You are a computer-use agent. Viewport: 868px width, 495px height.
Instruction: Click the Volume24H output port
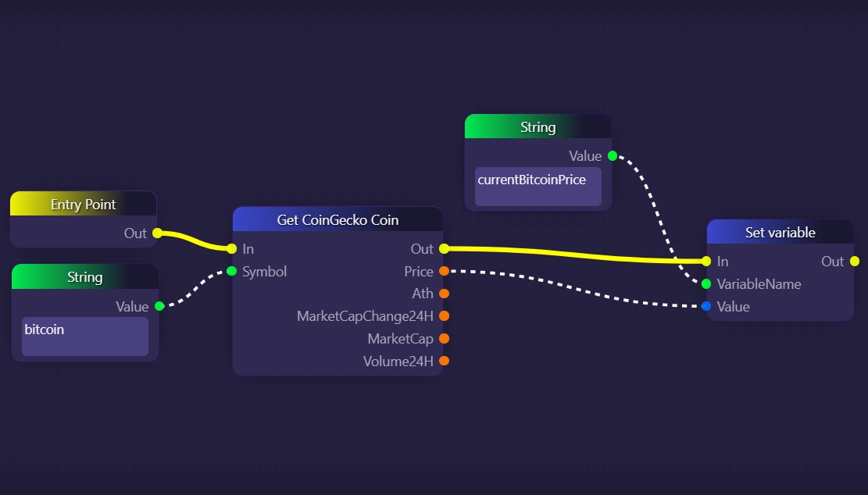pyautogui.click(x=444, y=361)
